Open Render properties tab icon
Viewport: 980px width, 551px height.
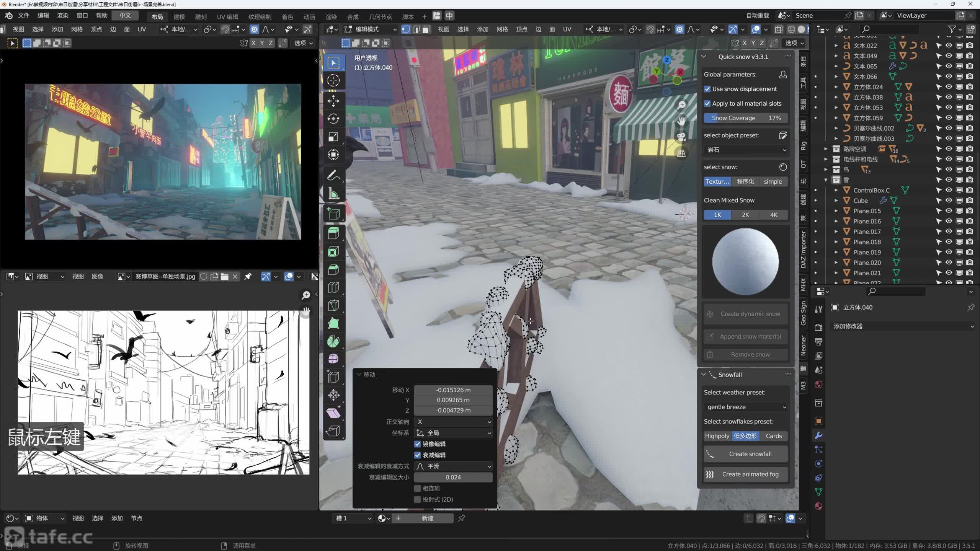click(x=818, y=328)
